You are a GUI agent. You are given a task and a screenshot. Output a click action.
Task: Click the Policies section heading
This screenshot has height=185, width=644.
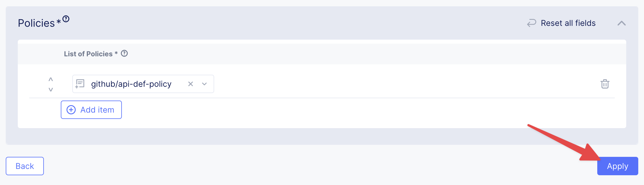point(36,23)
